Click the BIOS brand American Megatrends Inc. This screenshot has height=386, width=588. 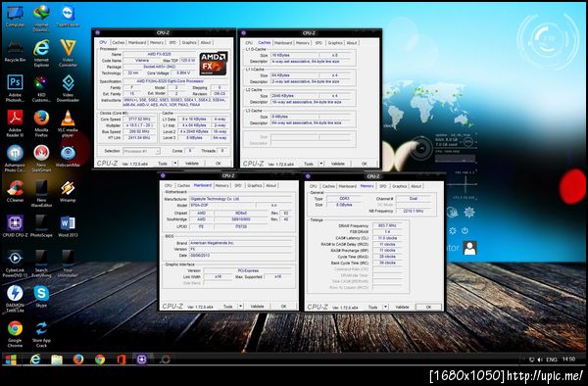coord(240,243)
